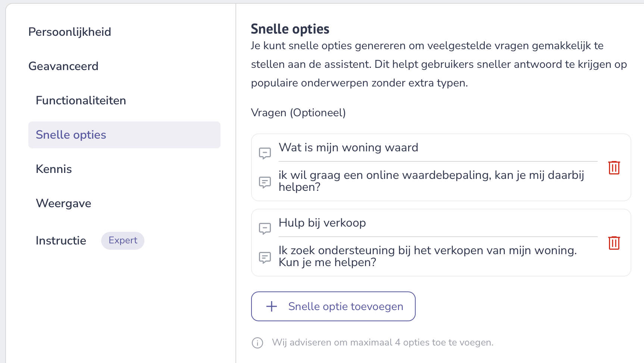Switch to the Weergave section

click(x=63, y=203)
